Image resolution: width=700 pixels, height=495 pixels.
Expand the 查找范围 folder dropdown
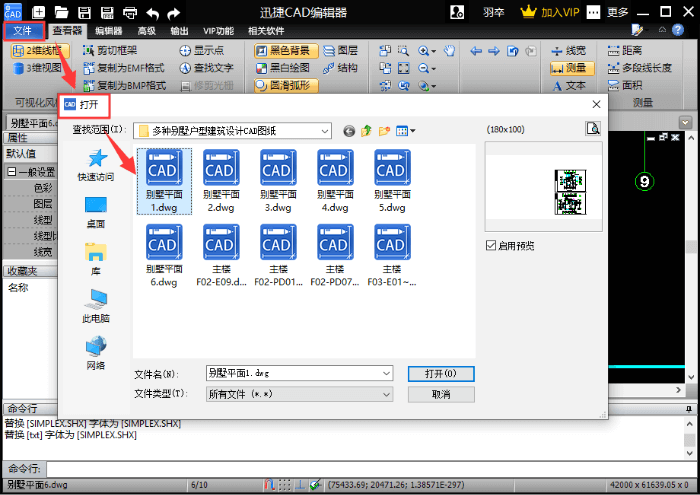(x=325, y=131)
